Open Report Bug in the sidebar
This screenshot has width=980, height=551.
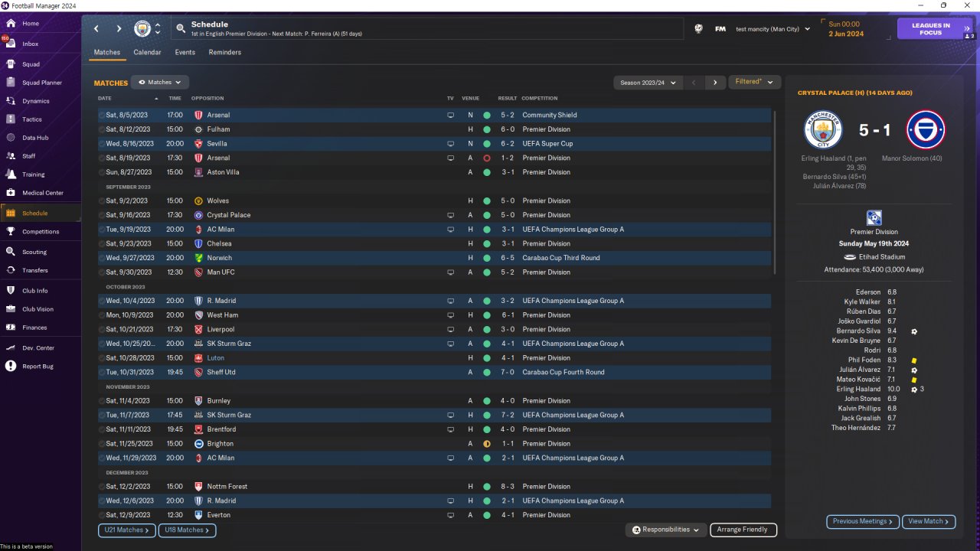coord(38,367)
